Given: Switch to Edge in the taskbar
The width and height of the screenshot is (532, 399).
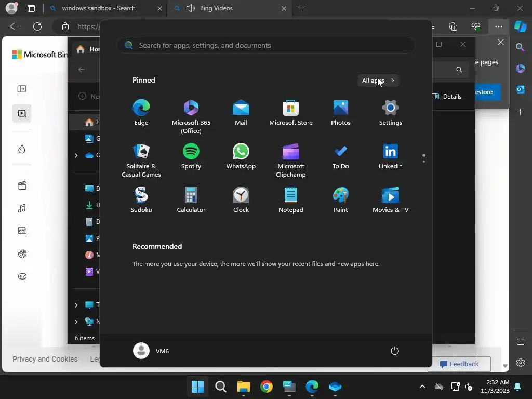Looking at the screenshot, I should click(312, 387).
